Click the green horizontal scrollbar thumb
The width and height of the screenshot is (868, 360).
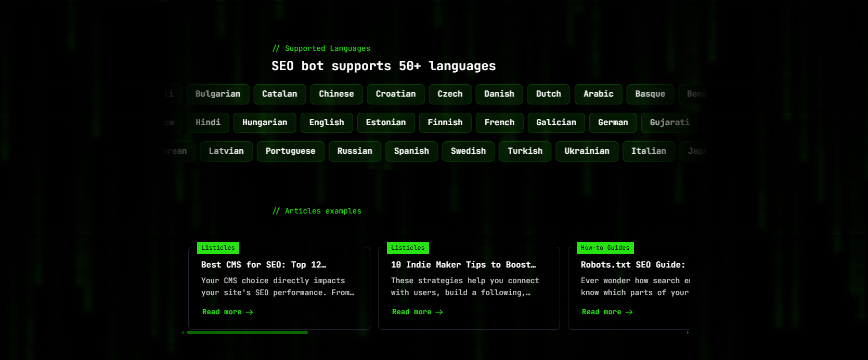[x=247, y=332]
